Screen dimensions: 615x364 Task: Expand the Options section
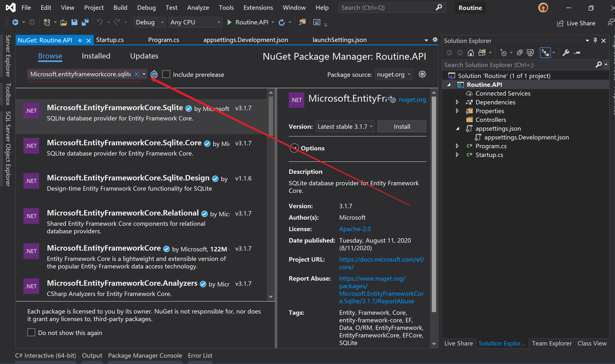click(294, 148)
